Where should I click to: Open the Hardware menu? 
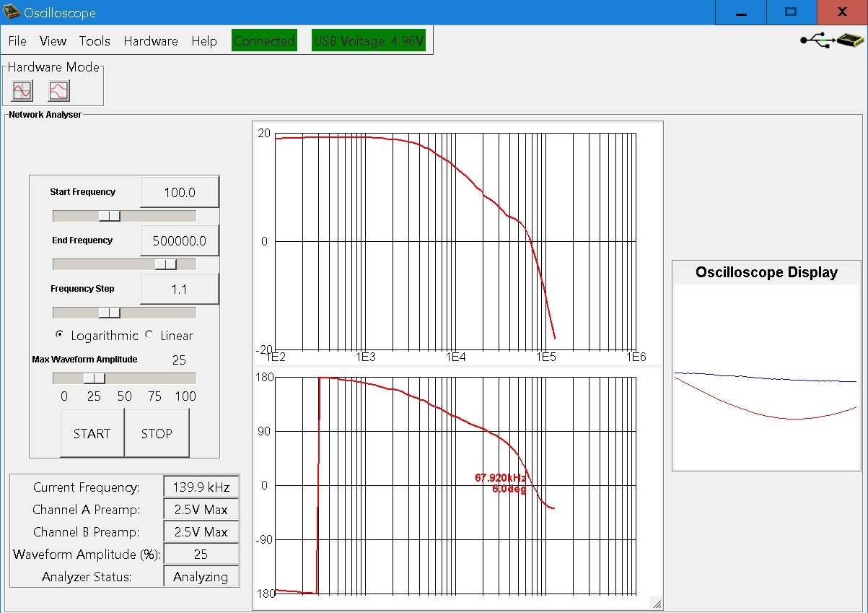150,41
